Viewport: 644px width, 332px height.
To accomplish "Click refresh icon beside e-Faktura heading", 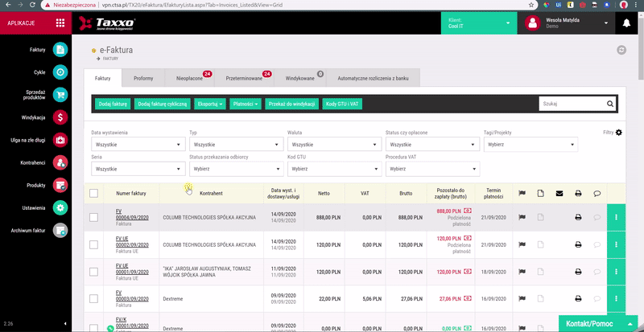I will click(x=621, y=50).
